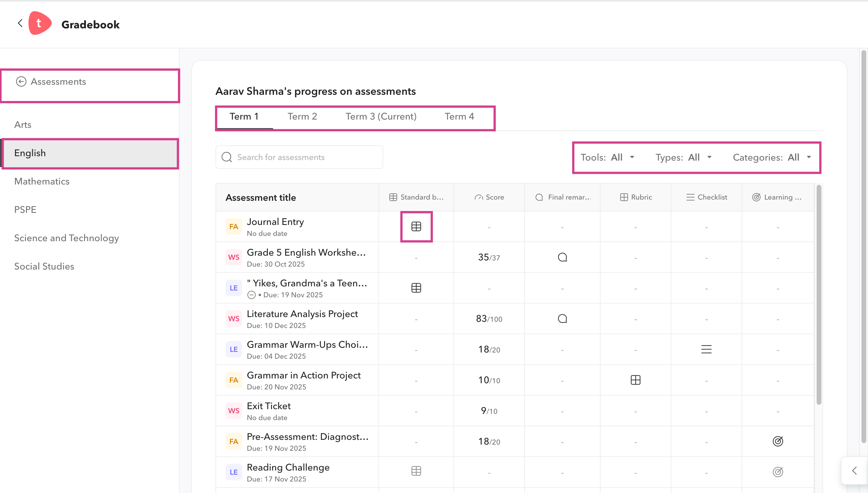Click the status circle icon before Due: 19 Nov 2025
Image resolution: width=868 pixels, height=493 pixels.
(x=251, y=295)
